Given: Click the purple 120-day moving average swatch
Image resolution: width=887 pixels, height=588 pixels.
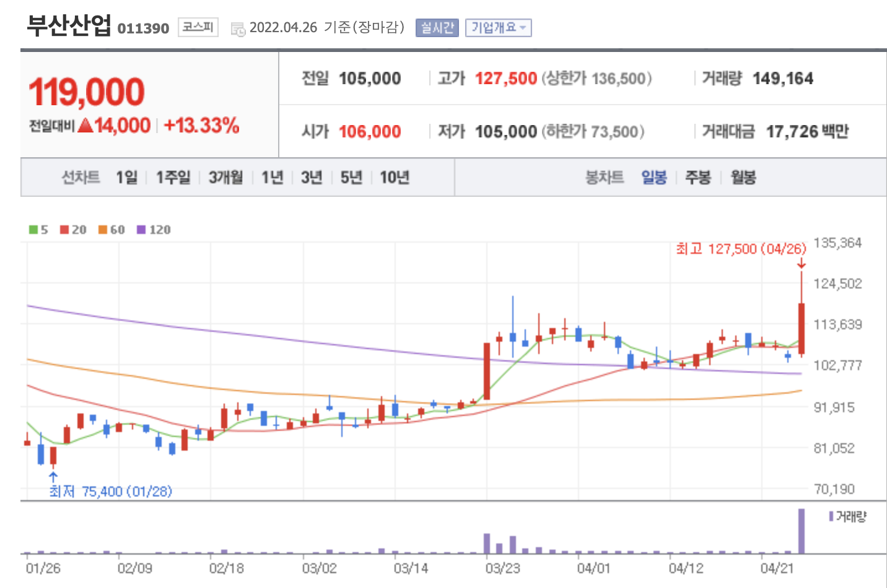Looking at the screenshot, I should [141, 230].
